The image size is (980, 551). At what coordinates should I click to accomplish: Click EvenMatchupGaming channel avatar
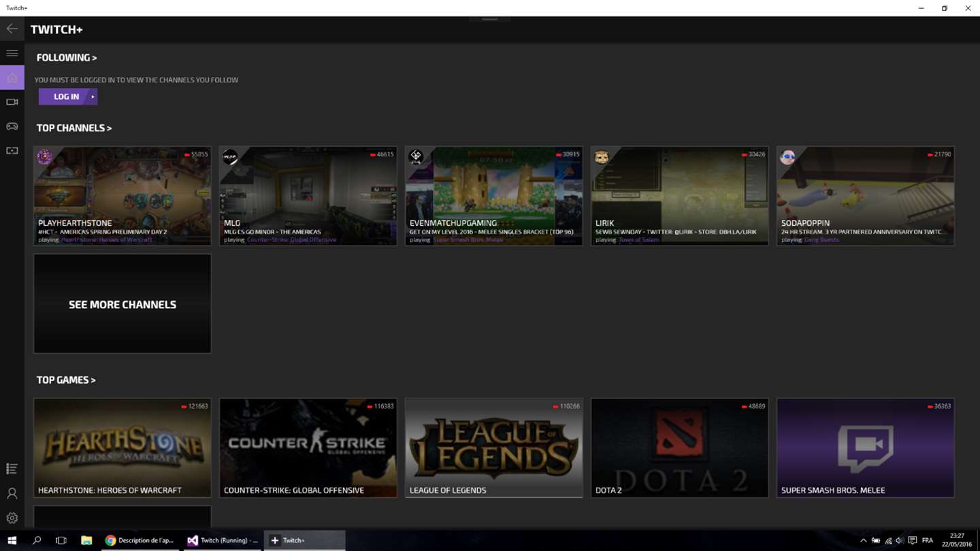pyautogui.click(x=416, y=157)
